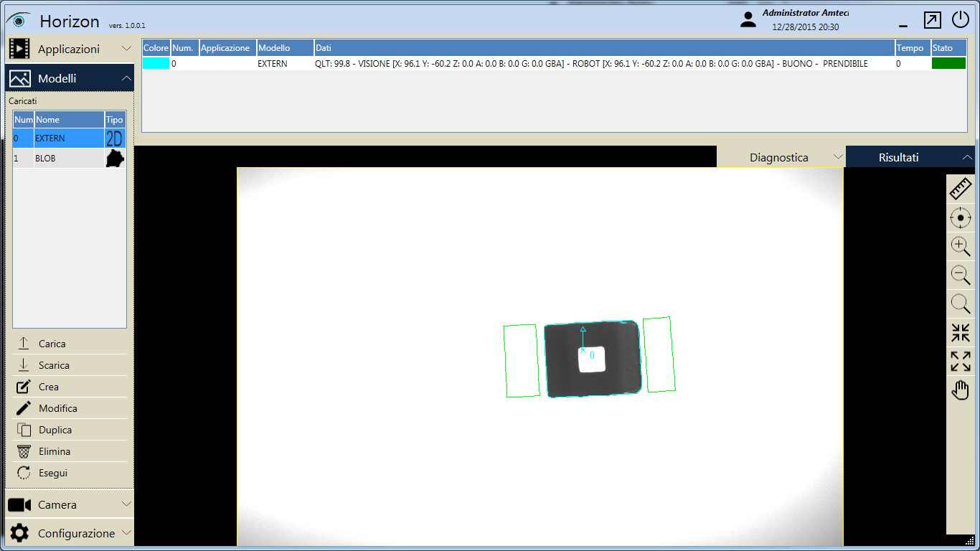This screenshot has width=980, height=551.
Task: Click the Elimina button label
Action: 55,451
